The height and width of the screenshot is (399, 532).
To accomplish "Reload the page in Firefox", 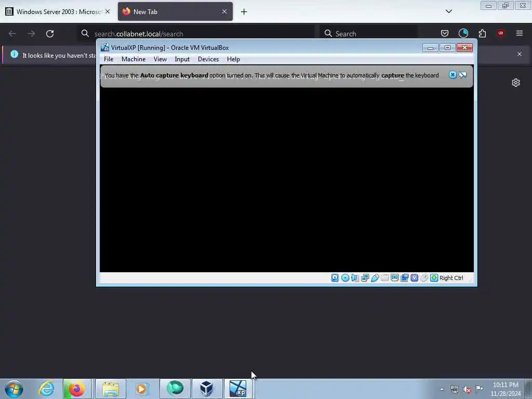I will (x=50, y=34).
